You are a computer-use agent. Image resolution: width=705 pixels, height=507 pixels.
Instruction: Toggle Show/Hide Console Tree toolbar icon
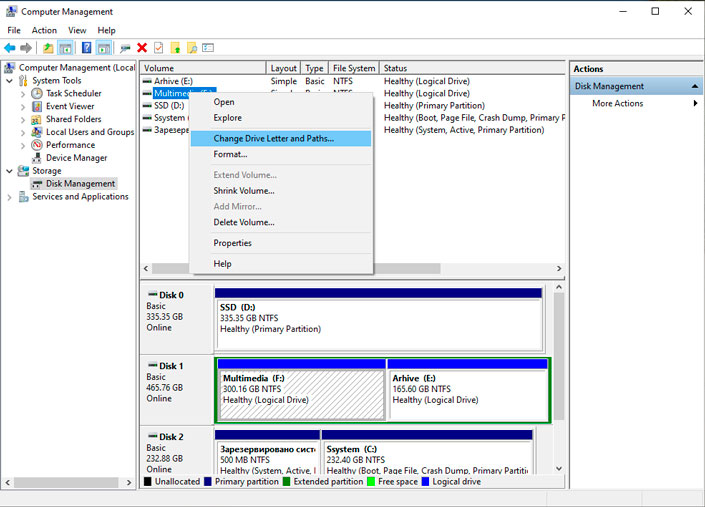coord(66,48)
